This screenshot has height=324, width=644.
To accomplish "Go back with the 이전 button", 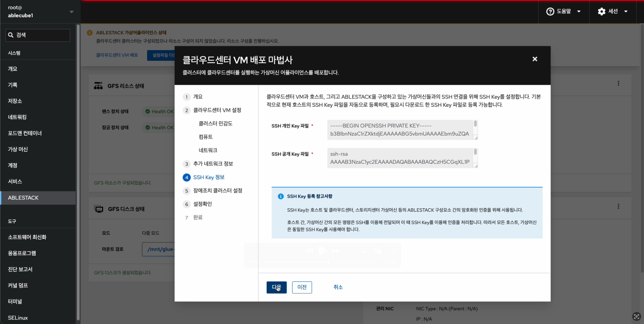I will [302, 287].
